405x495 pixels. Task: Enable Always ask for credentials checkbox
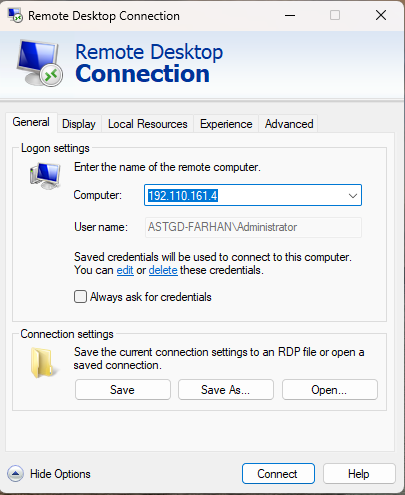pyautogui.click(x=80, y=296)
